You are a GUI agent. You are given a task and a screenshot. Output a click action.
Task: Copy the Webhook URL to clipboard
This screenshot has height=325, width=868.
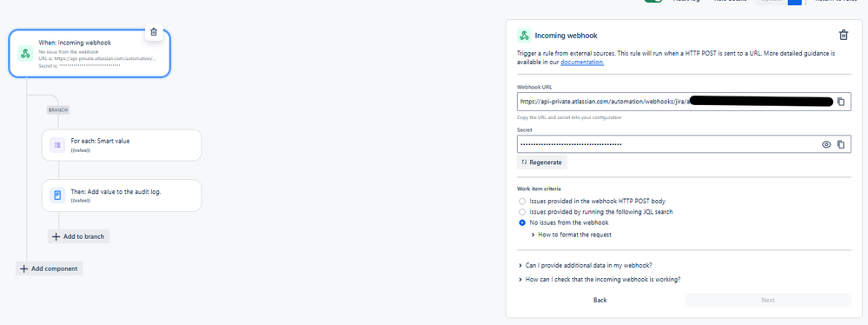(x=840, y=102)
